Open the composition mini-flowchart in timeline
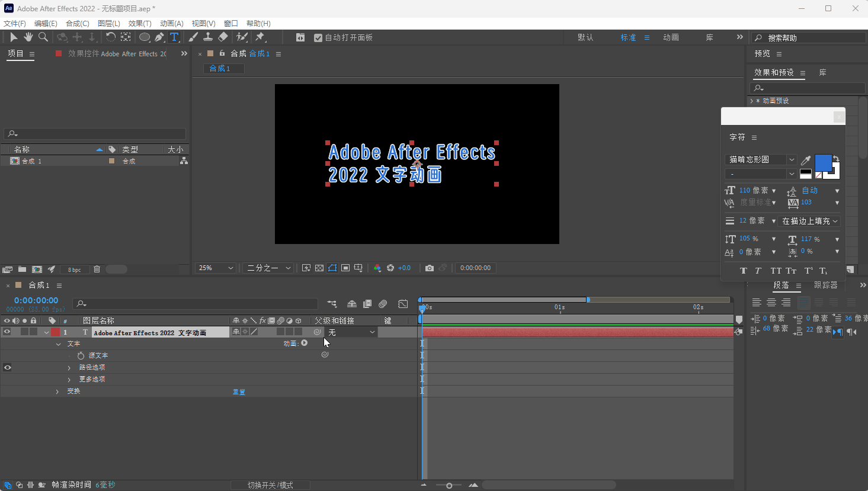Screen dimensions: 868x491 (x=332, y=304)
